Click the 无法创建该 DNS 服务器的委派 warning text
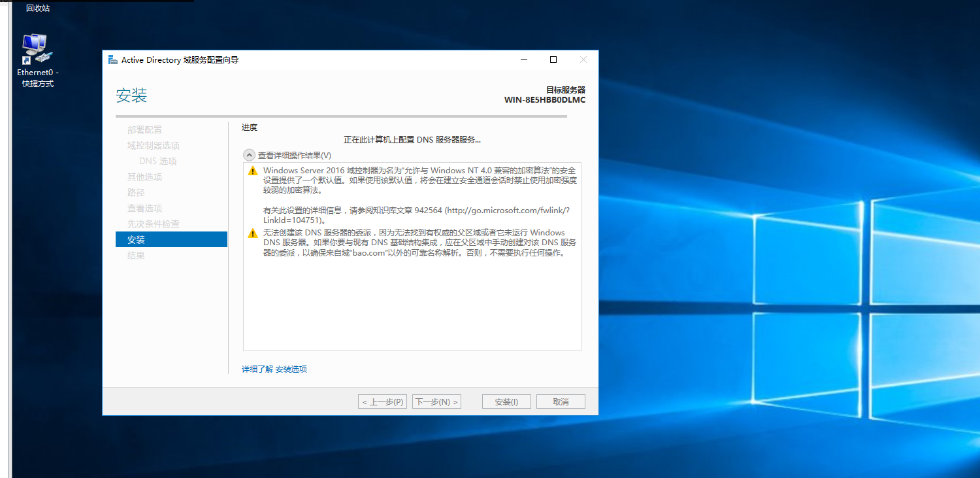Viewport: 980px width, 478px height. [419, 243]
